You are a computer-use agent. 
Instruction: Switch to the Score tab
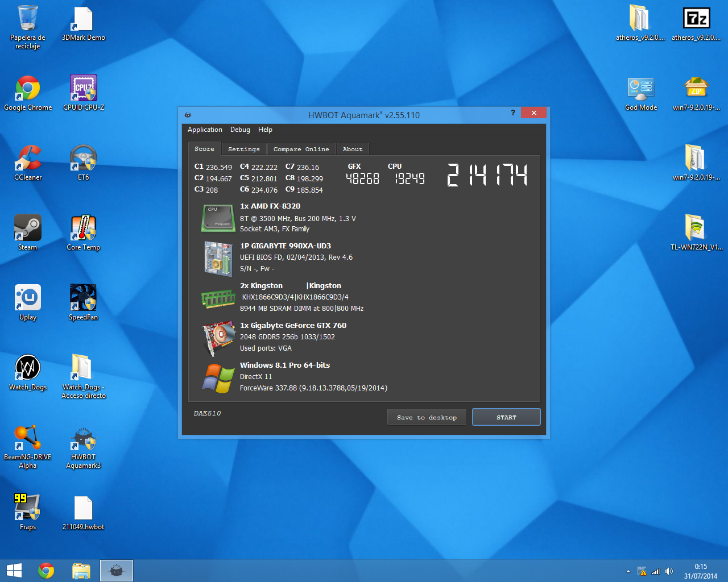point(205,149)
